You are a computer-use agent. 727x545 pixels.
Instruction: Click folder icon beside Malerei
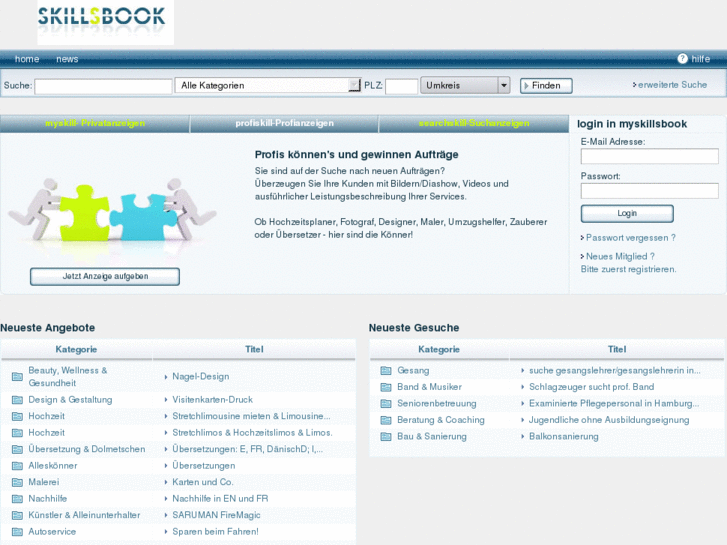point(17,482)
